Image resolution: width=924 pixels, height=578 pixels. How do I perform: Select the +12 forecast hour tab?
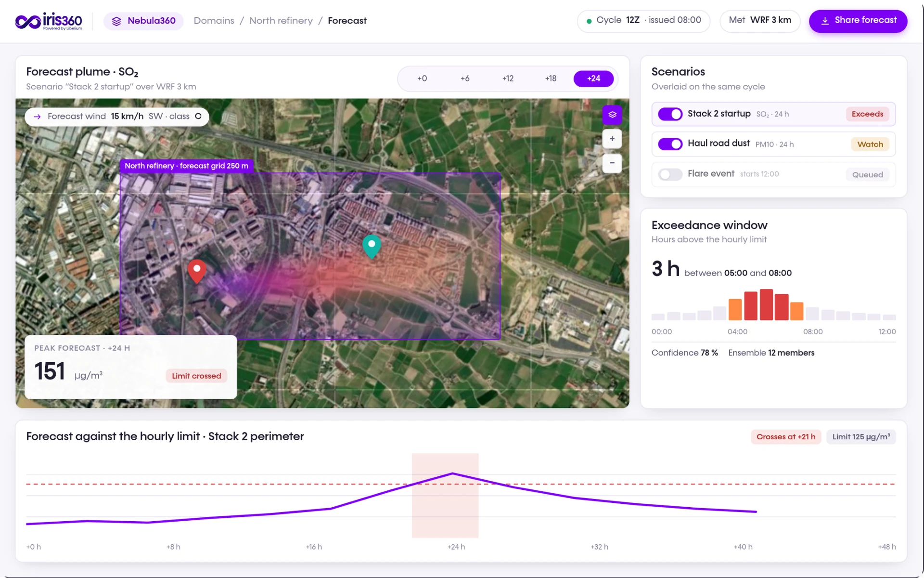508,79
